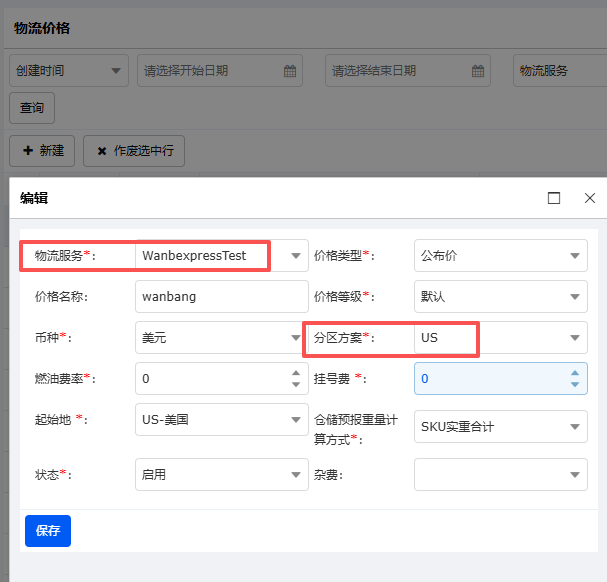Open the start date calendar icon
The height and width of the screenshot is (582, 607).
pyautogui.click(x=290, y=71)
